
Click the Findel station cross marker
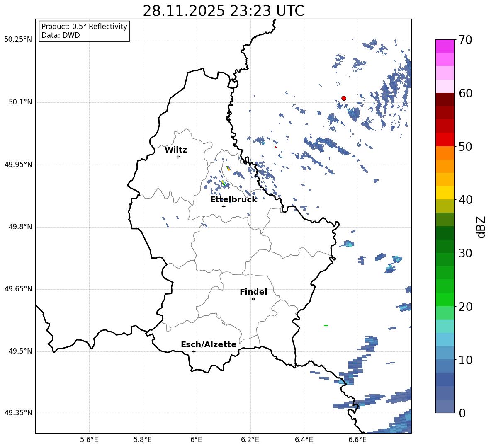(x=253, y=299)
